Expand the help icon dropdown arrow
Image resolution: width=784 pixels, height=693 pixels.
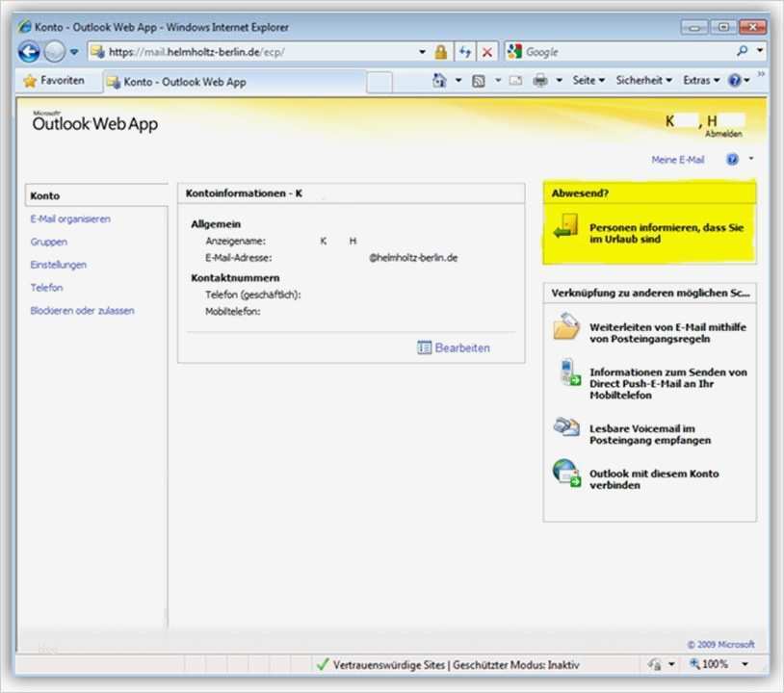[x=750, y=159]
